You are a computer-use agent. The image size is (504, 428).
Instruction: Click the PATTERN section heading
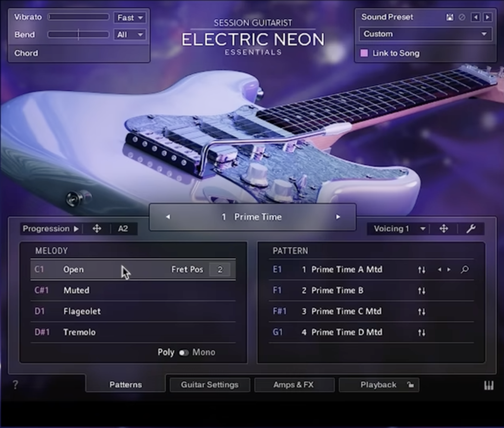coord(290,251)
